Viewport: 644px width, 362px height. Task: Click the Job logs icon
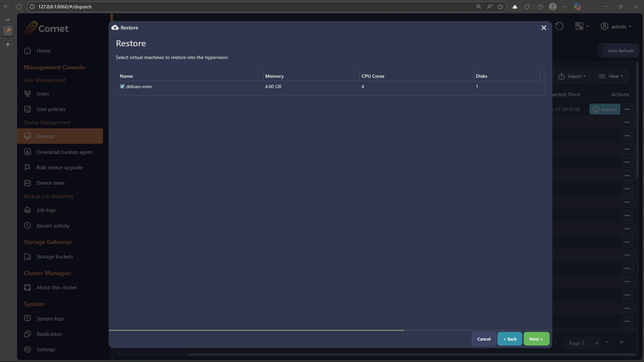pyautogui.click(x=28, y=210)
